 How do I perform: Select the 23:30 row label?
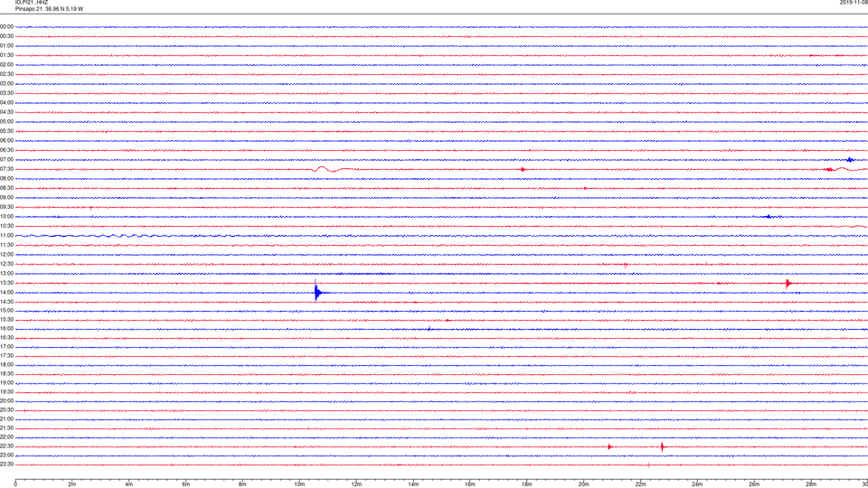(x=6, y=465)
